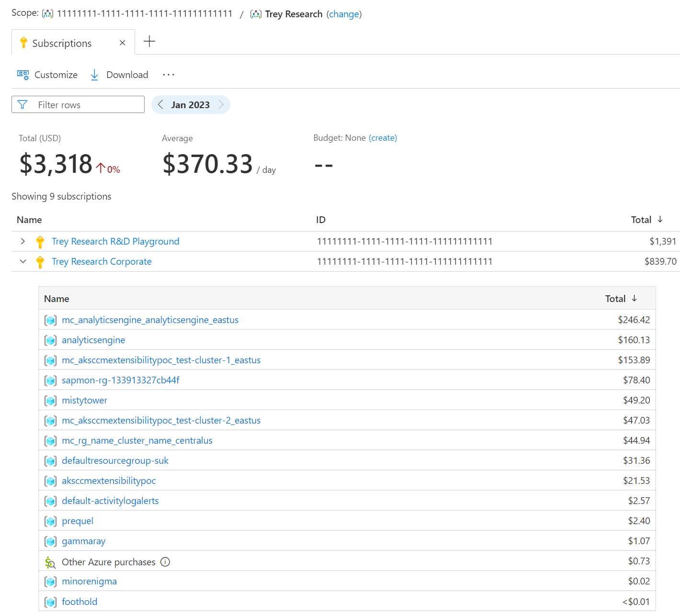
Task: Click the Download arrow icon
Action: click(94, 75)
